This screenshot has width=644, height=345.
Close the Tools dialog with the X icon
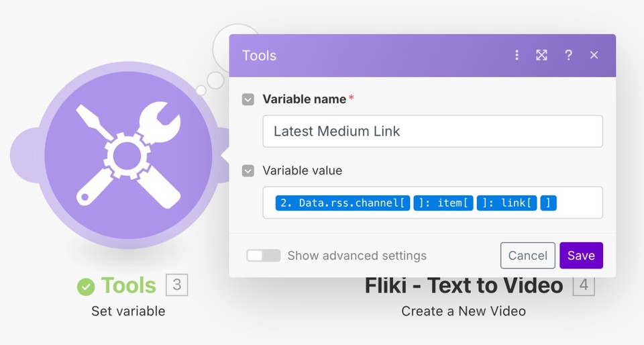(594, 55)
